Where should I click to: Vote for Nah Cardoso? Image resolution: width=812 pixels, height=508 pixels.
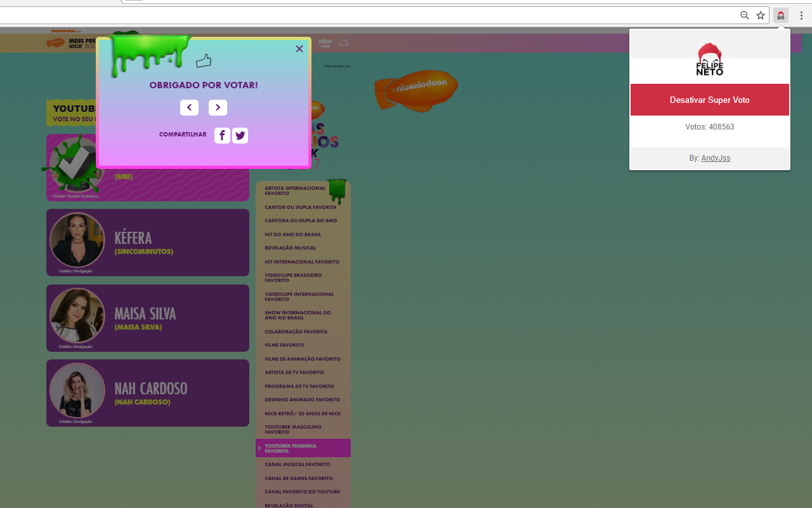tap(148, 393)
